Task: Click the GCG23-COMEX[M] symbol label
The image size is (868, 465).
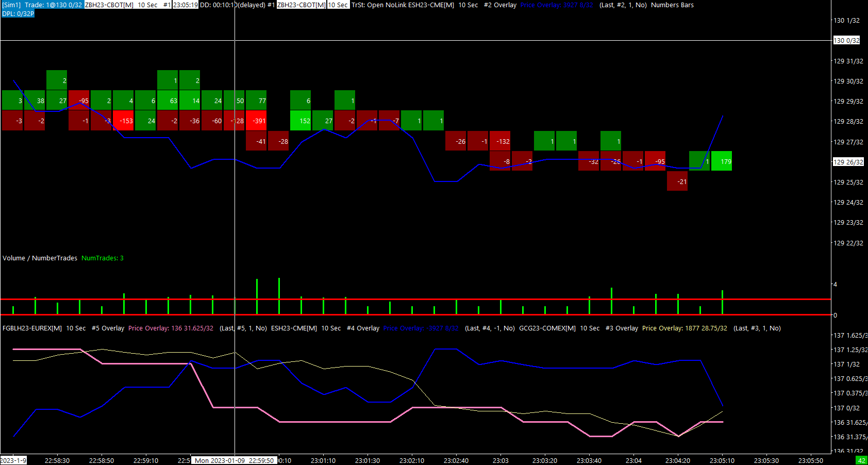Action: 547,328
